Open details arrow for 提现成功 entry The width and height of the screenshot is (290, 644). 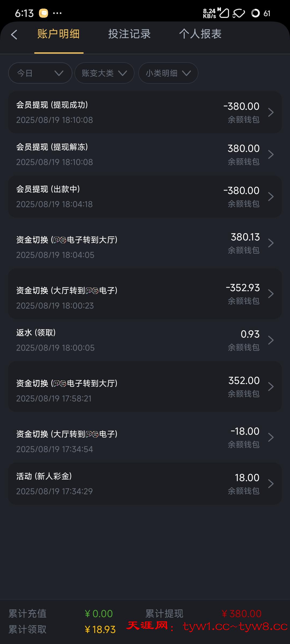pos(271,112)
